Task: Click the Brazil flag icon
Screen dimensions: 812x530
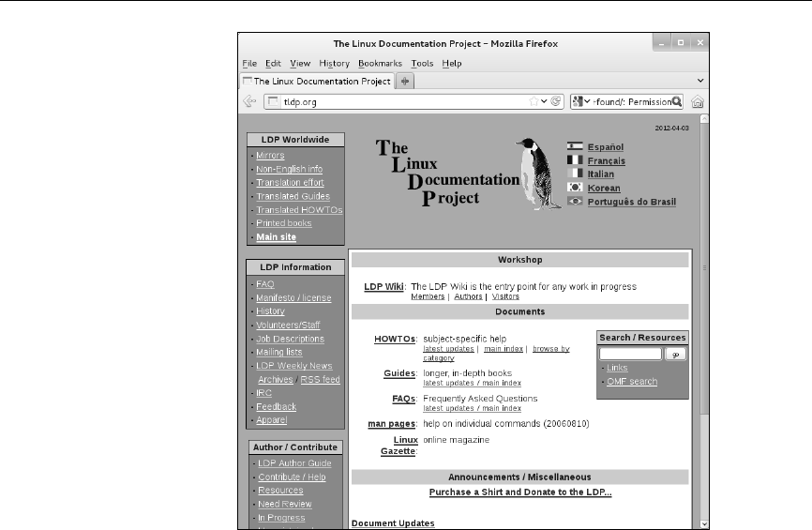Action: [575, 201]
